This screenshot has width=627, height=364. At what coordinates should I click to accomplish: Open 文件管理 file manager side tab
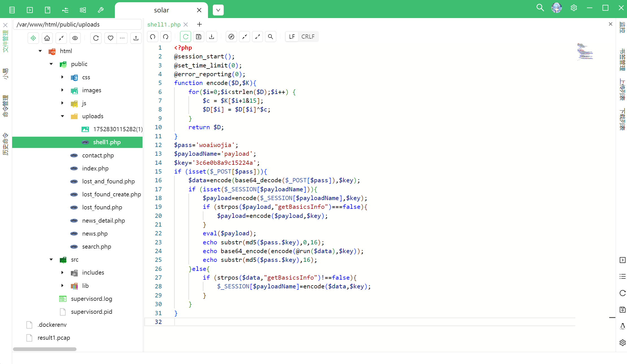point(5,41)
